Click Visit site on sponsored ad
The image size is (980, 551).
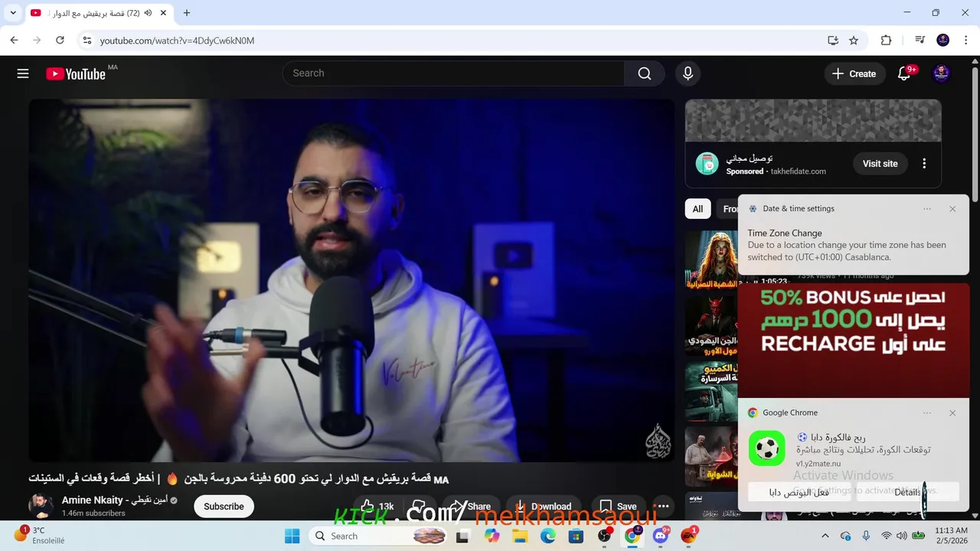coord(880,164)
